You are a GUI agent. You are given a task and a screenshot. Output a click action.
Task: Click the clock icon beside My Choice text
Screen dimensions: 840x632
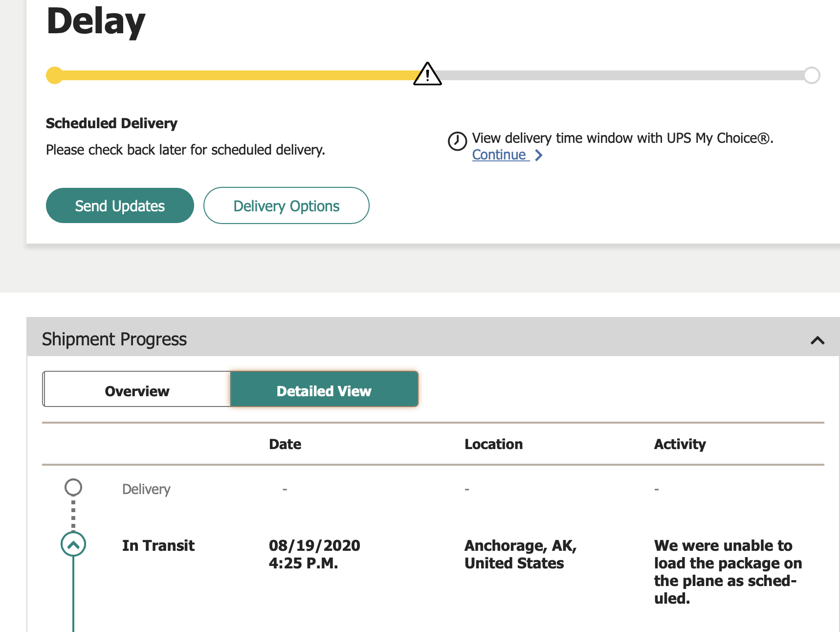coord(457,141)
